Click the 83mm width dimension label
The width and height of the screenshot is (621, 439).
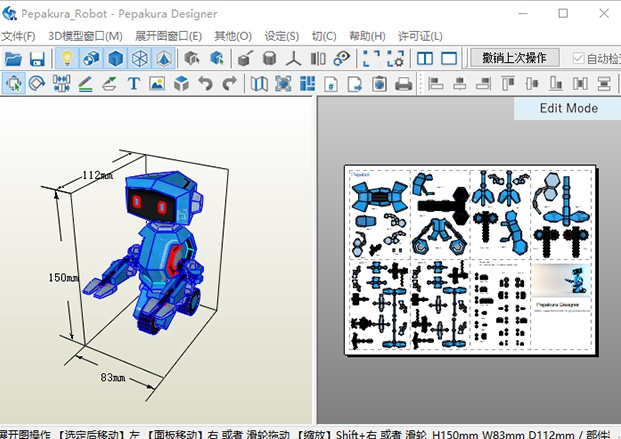113,378
